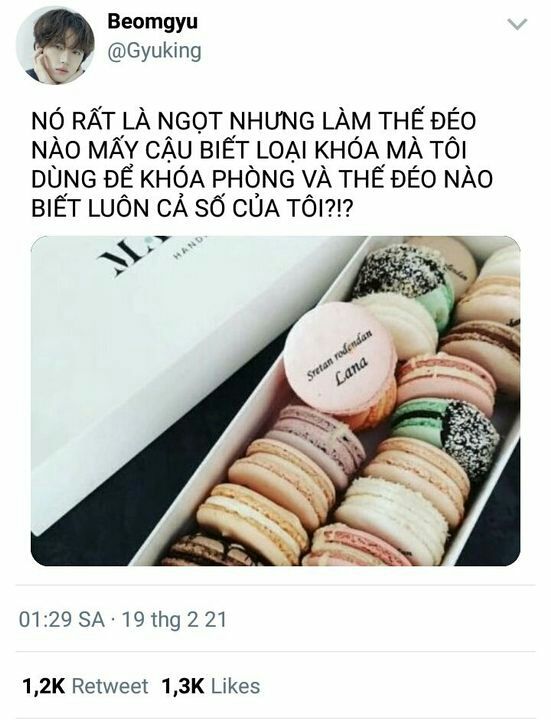The height and width of the screenshot is (720, 551).
Task: Click the pink Lana macaron in photo
Action: (x=340, y=358)
